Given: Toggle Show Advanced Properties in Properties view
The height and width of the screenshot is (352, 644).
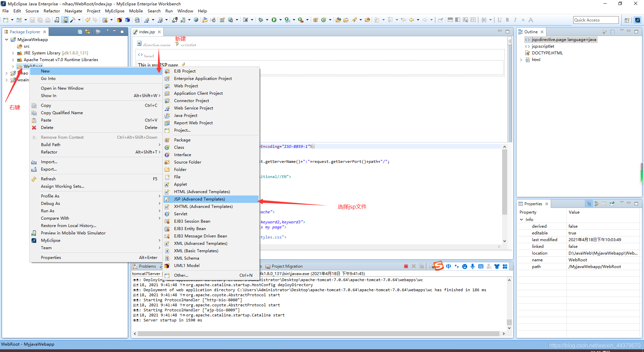Looking at the screenshot, I should [x=596, y=204].
